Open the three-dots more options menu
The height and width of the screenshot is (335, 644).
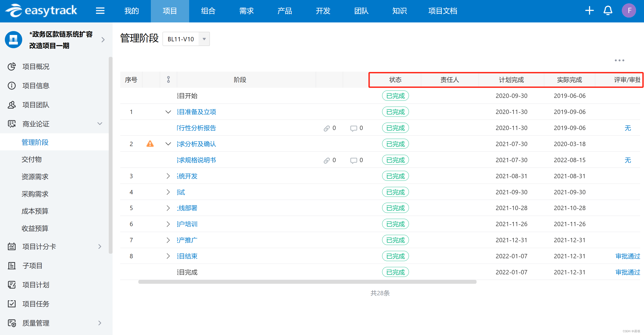[x=619, y=60]
